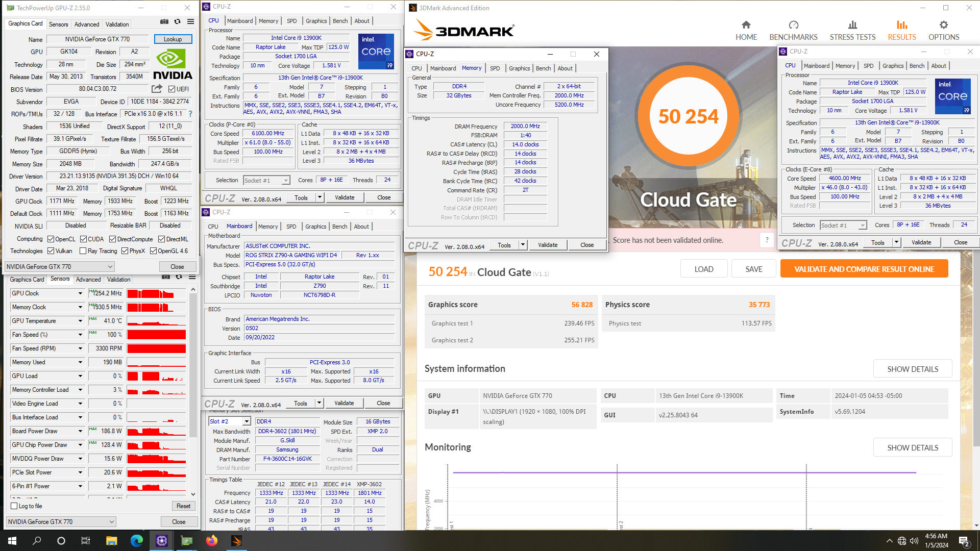Click the Bus Interface question mark icon
Screen dimensions: 980x551
pos(190,114)
